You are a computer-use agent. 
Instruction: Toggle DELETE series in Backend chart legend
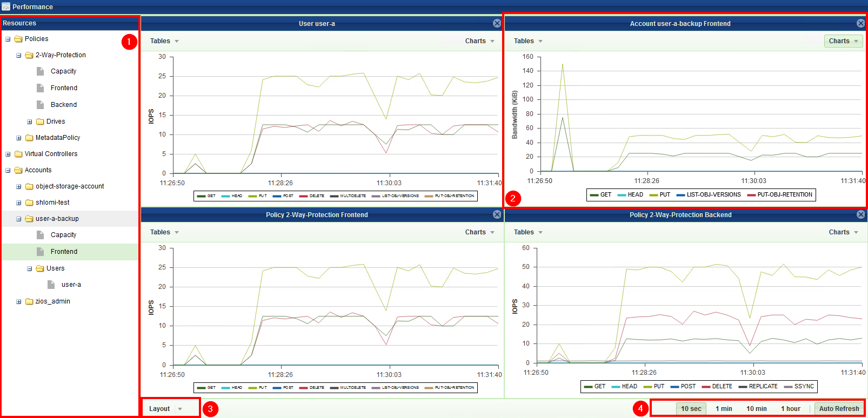(717, 387)
